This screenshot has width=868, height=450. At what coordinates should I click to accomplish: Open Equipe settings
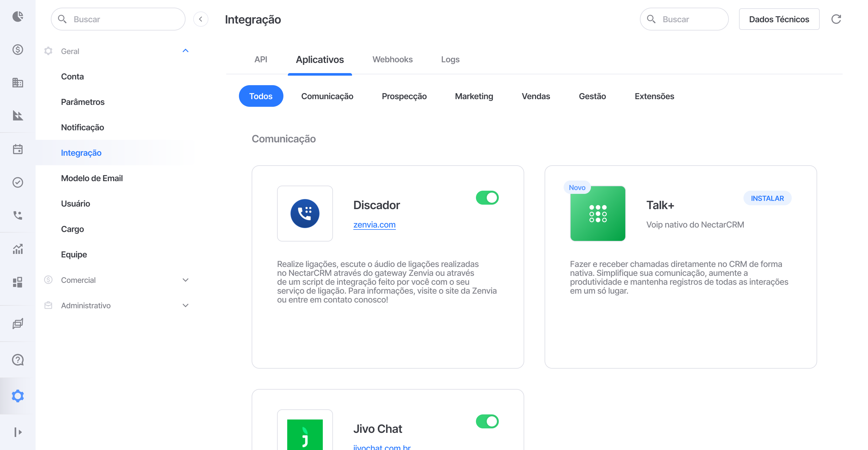(74, 255)
